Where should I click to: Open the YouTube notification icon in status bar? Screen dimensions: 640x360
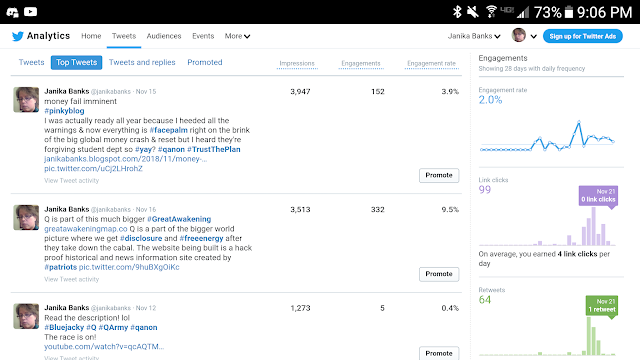tap(30, 12)
